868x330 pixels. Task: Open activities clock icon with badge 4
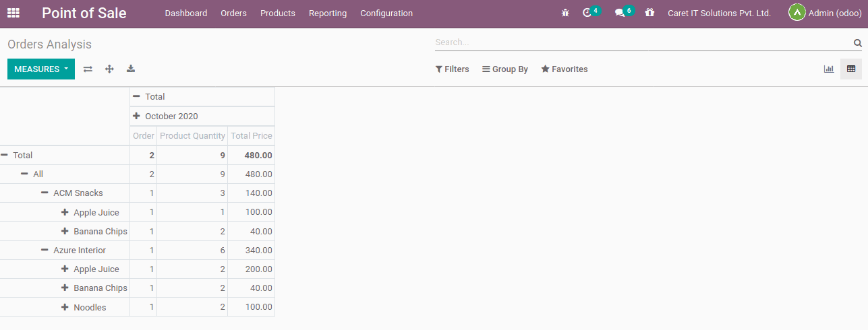[x=591, y=12]
